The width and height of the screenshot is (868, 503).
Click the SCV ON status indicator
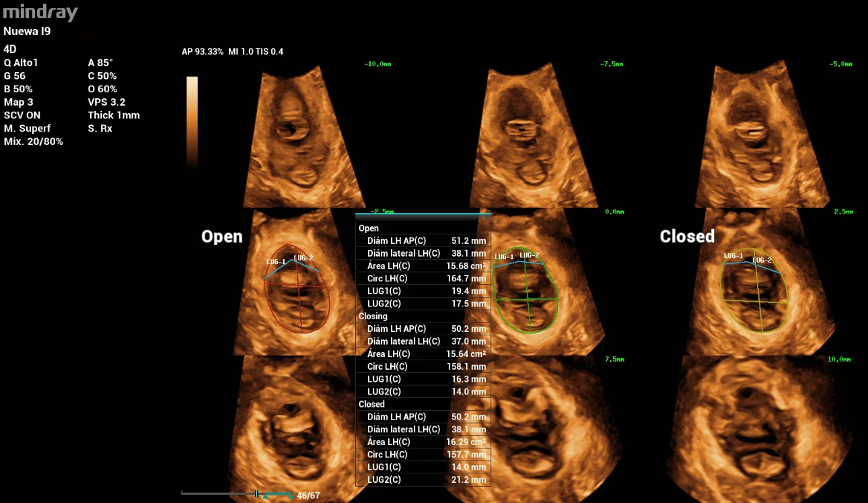22,114
